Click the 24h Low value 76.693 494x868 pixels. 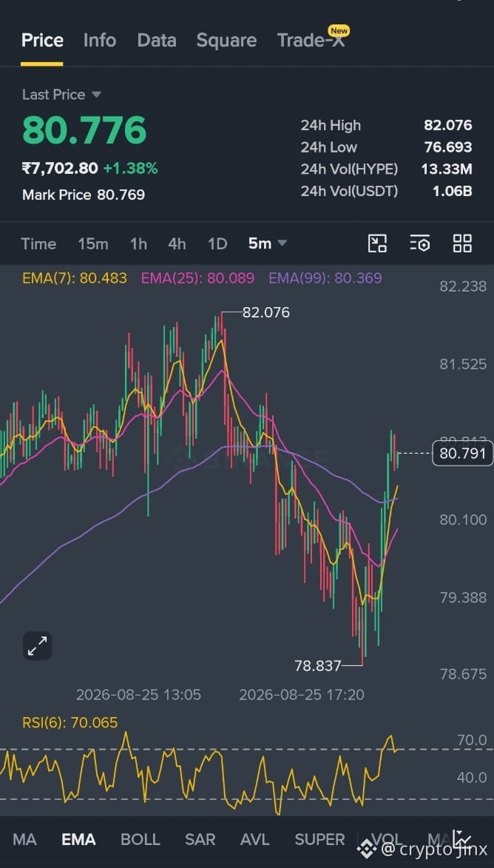[448, 147]
